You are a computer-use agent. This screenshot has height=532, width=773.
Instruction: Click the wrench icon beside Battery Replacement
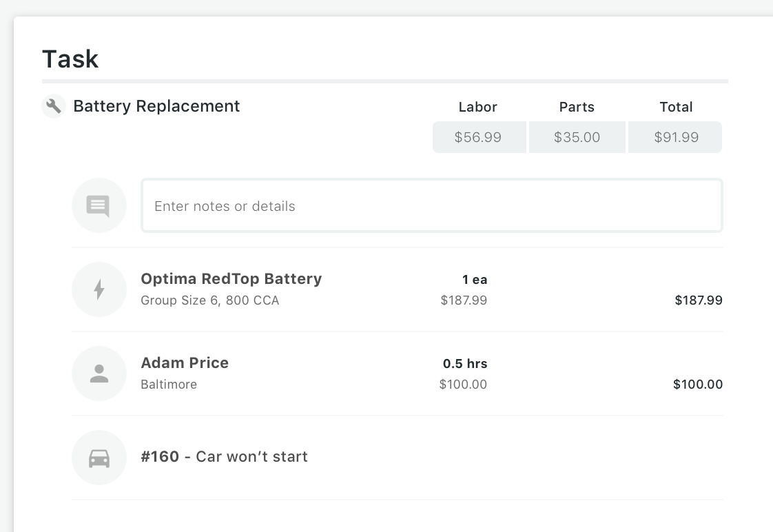pos(54,106)
